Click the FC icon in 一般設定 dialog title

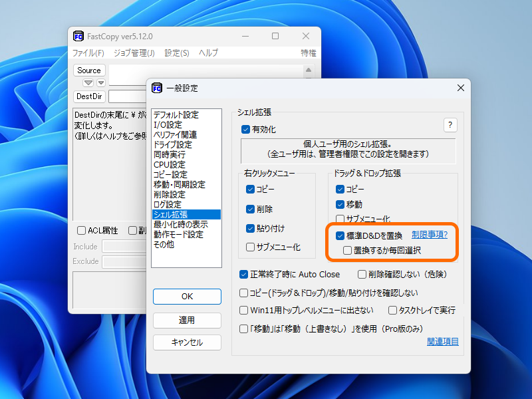point(157,88)
